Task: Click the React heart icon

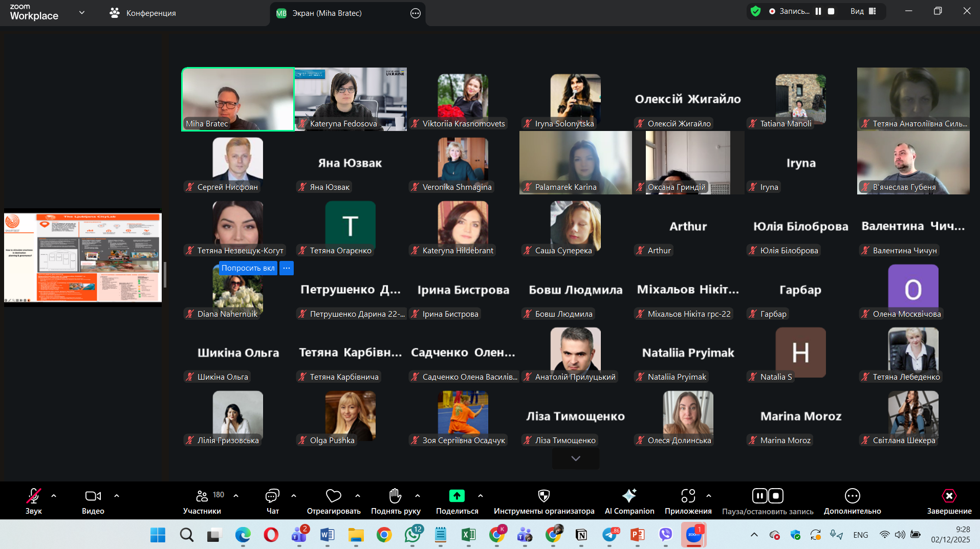Action: point(333,496)
